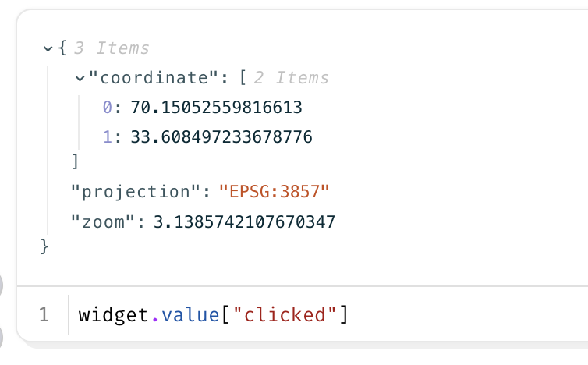The width and height of the screenshot is (588, 365).
Task: Click the value 33.608497233678776
Action: (221, 137)
